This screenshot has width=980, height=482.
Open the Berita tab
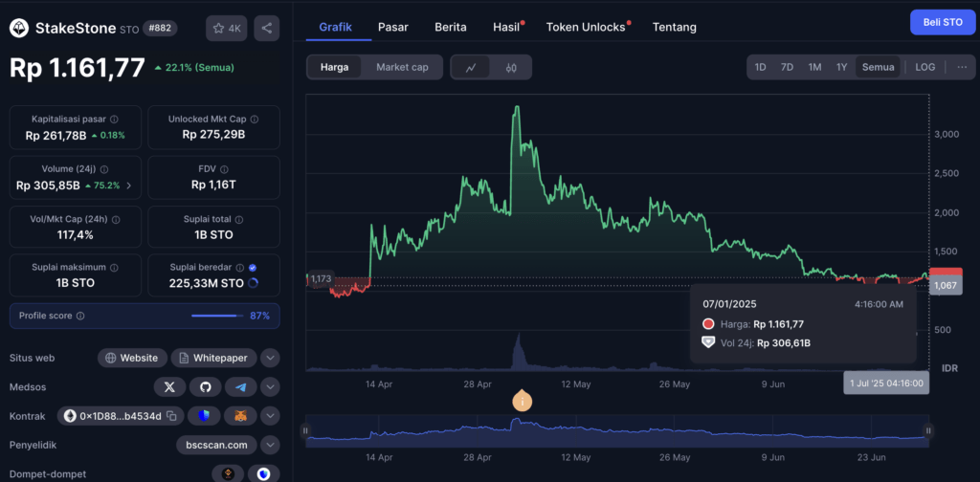[451, 27]
